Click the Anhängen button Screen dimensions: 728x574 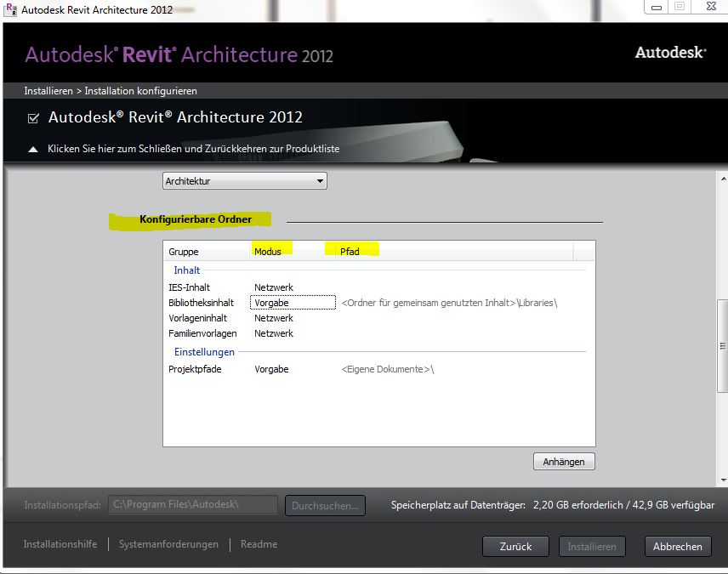pos(564,462)
